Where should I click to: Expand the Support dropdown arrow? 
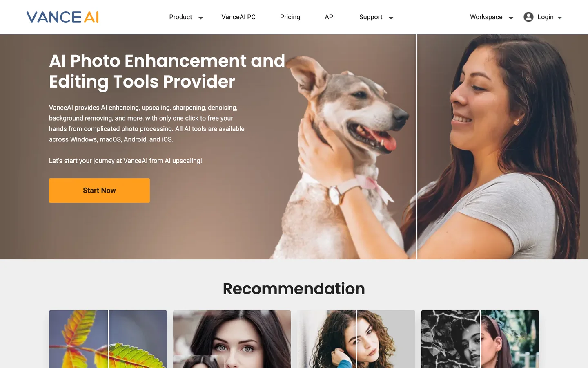(x=391, y=18)
